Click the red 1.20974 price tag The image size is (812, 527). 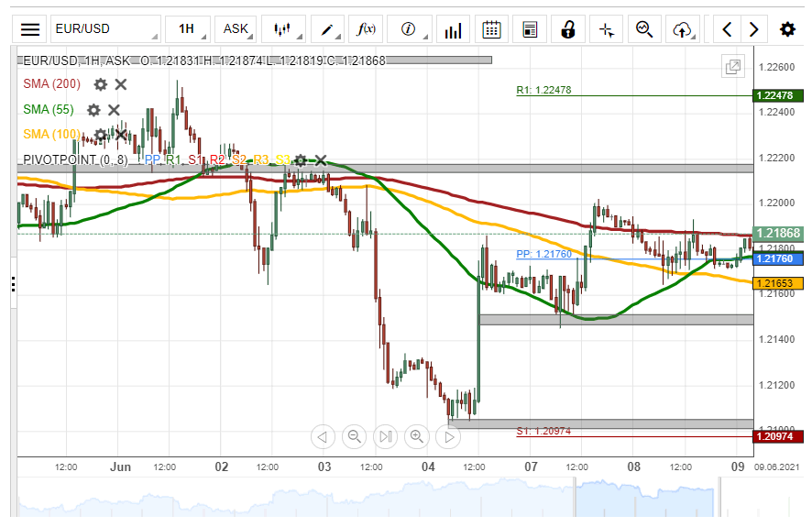pyautogui.click(x=778, y=436)
